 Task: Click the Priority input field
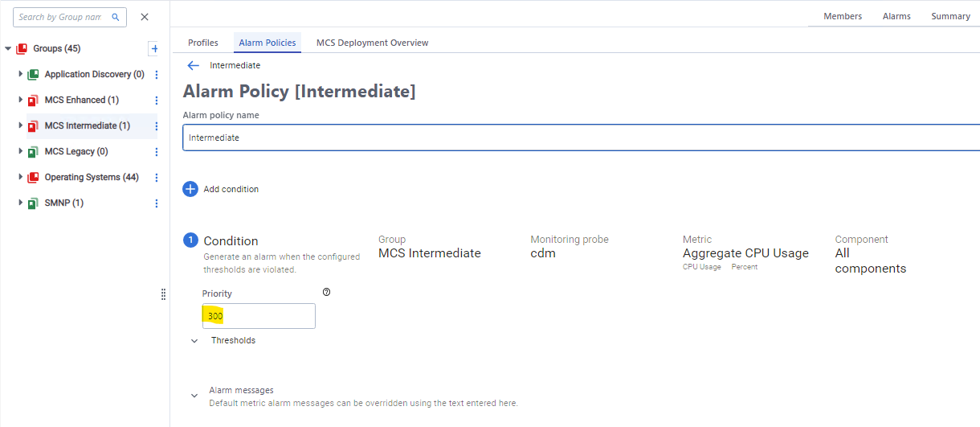pos(259,316)
